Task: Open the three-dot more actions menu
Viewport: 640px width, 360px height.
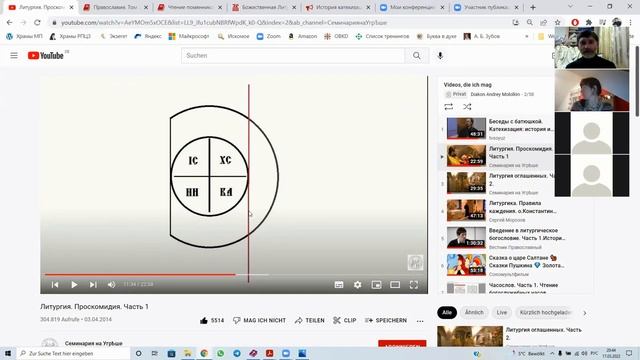Action: click(420, 321)
